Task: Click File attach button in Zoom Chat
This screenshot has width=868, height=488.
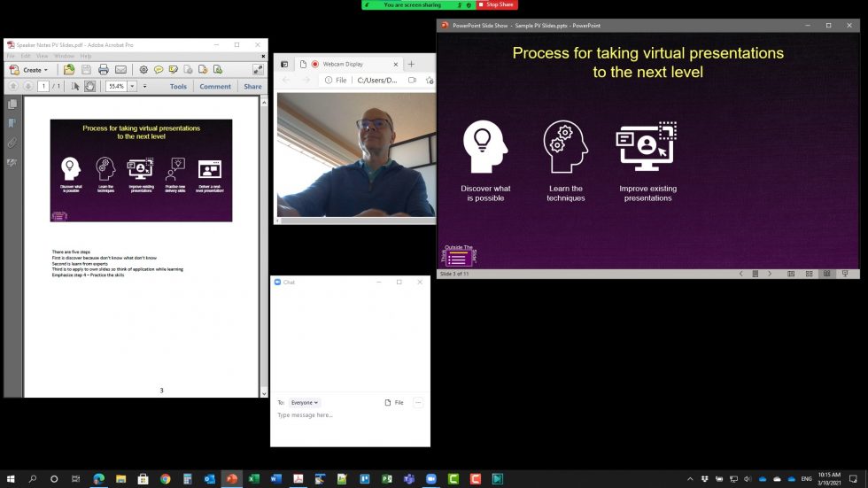Action: coord(394,403)
